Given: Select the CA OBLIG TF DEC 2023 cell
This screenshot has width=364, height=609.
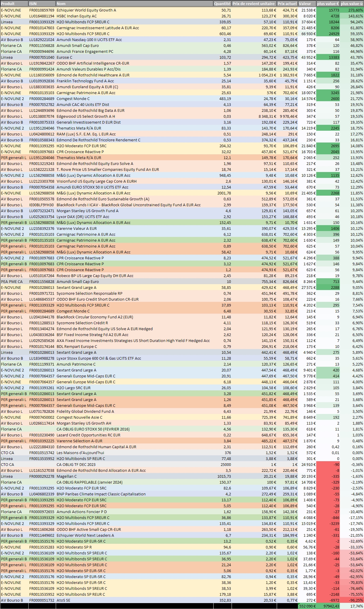Looking at the screenshot, I should pyautogui.click(x=135, y=464).
